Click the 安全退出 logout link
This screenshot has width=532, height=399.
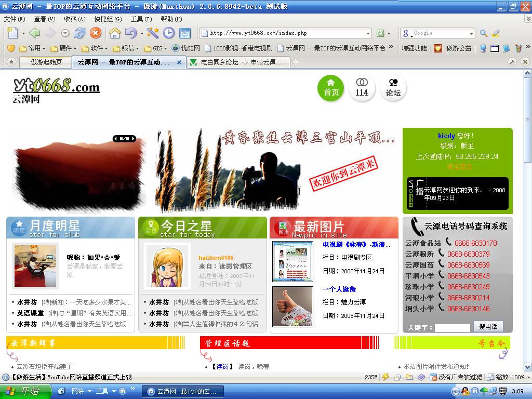(x=459, y=167)
